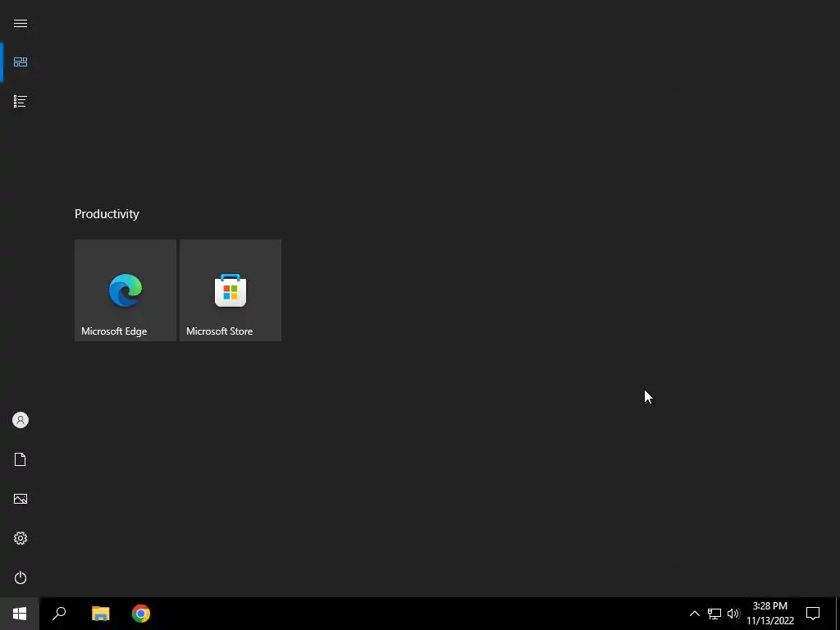Launch Google Chrome from the taskbar
This screenshot has width=840, height=630.
(x=141, y=614)
